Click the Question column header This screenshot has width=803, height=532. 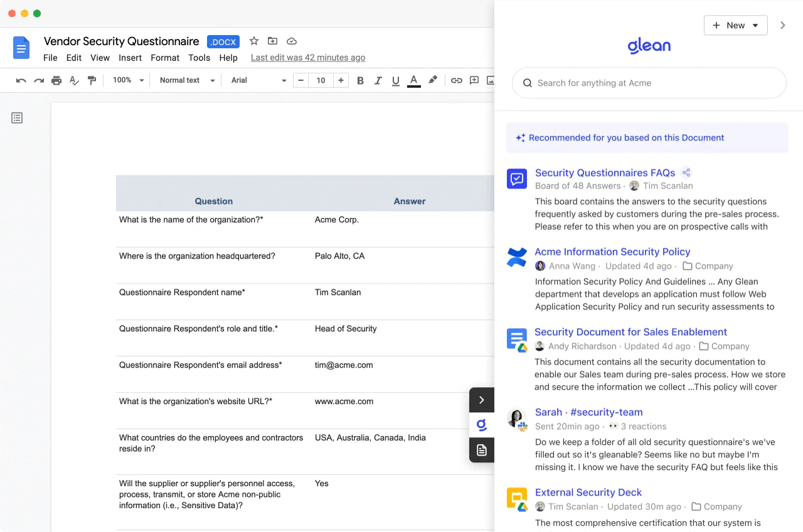(214, 201)
